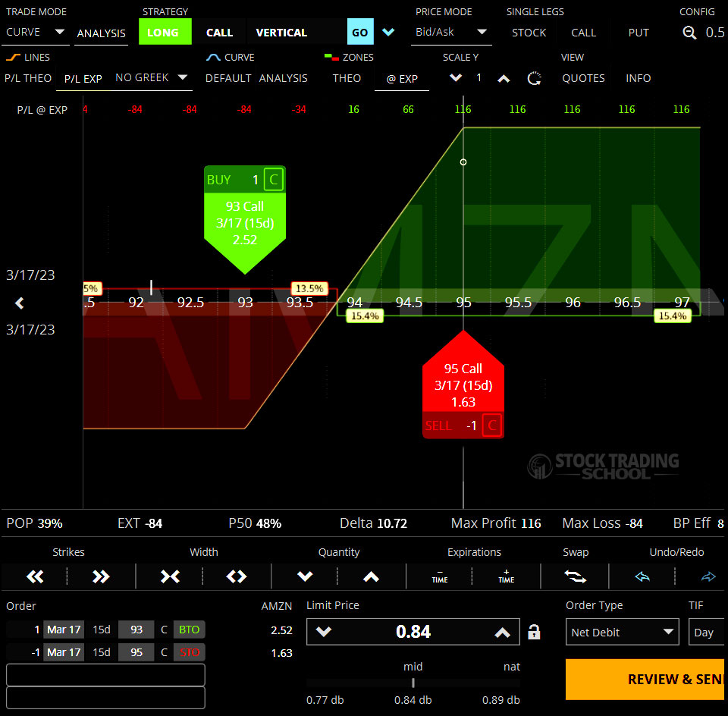
Task: Select P/L THEO lines option
Action: [x=28, y=78]
